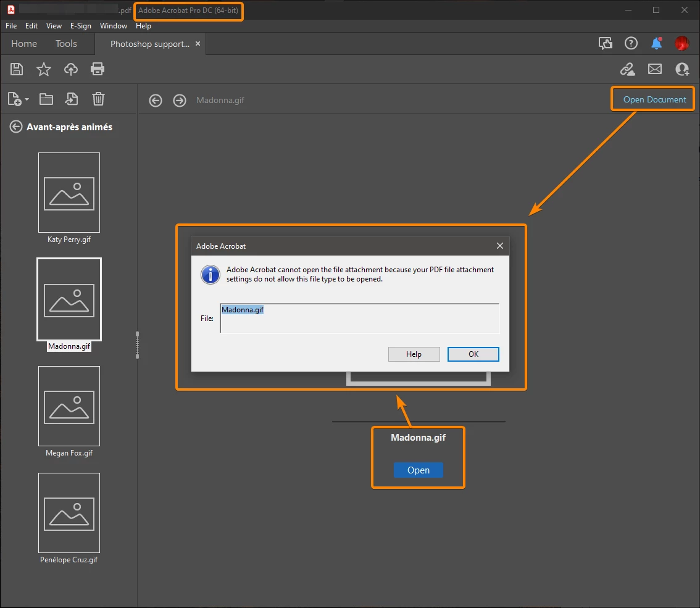This screenshot has width=700, height=608.
Task: Maximize the Acrobat window
Action: point(656,10)
